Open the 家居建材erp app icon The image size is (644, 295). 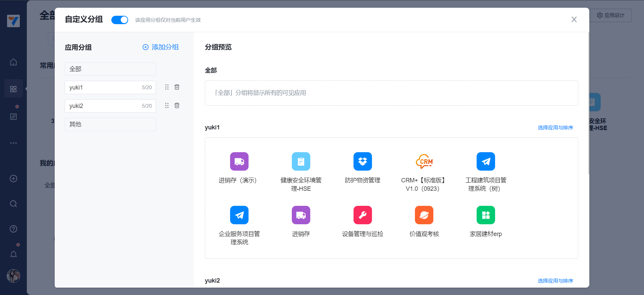point(486,215)
